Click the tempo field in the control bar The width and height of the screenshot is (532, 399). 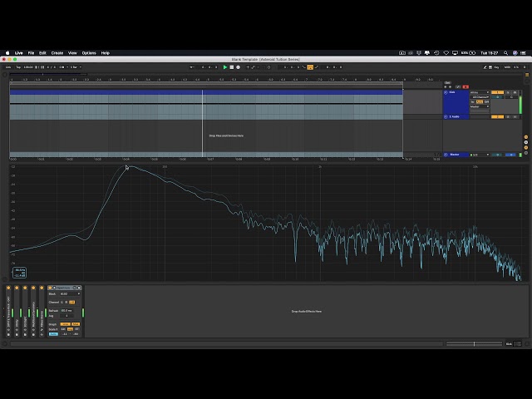[28, 67]
